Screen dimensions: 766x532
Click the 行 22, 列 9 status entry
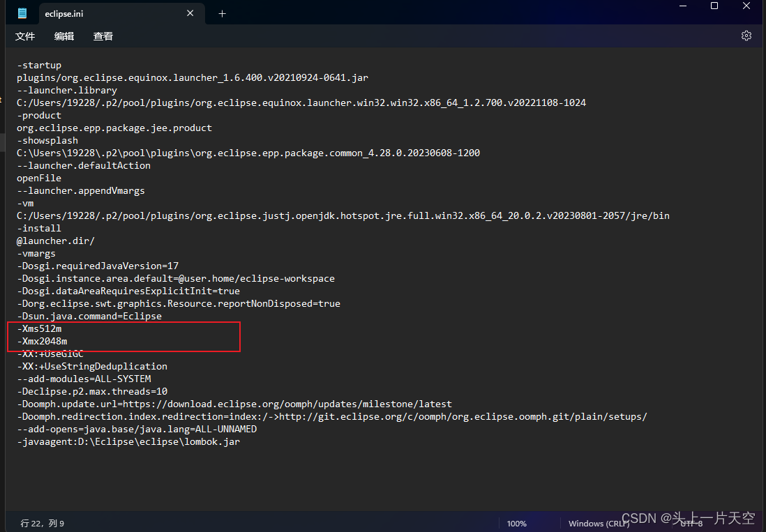tap(42, 523)
